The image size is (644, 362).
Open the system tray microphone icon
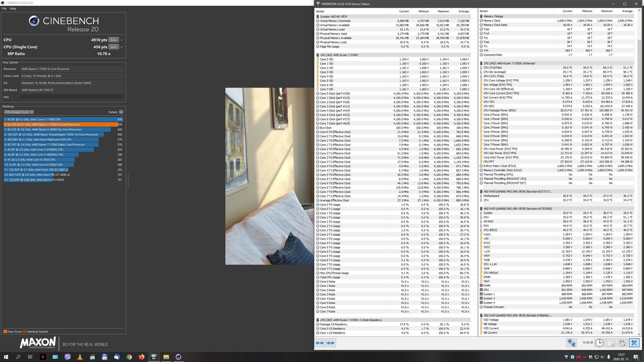pos(609,357)
